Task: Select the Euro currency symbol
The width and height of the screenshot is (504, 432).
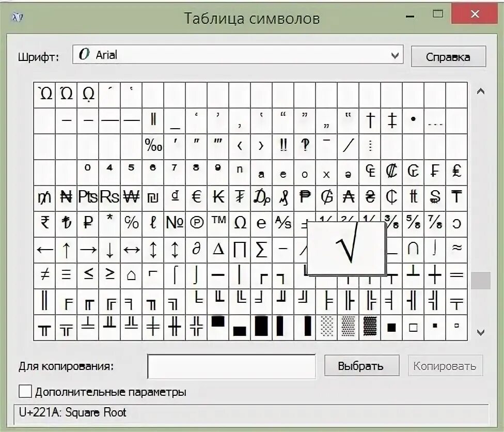Action: [196, 197]
